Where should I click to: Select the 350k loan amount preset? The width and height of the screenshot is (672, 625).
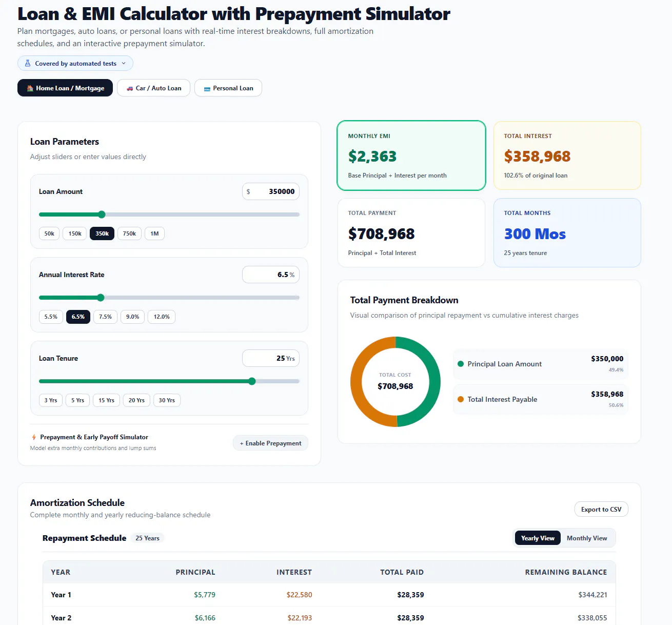pyautogui.click(x=102, y=233)
